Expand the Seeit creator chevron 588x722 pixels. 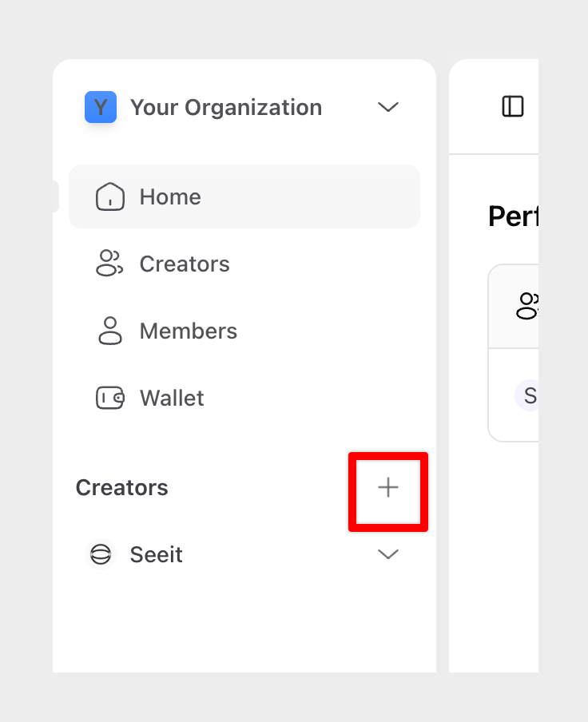coord(388,554)
